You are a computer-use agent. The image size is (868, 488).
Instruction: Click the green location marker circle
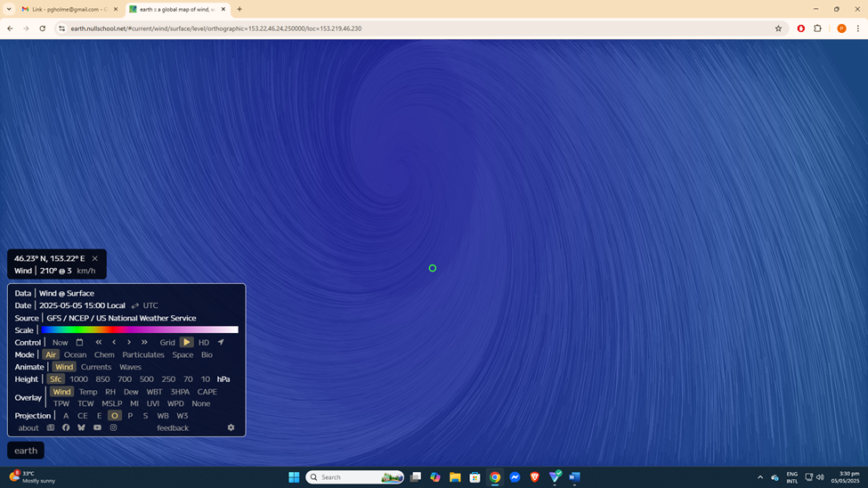[x=433, y=268]
